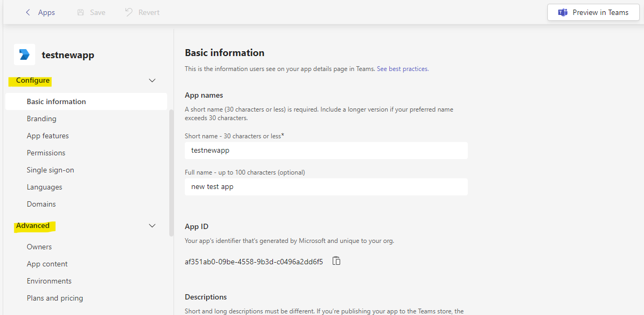Screen dimensions: 644x315
Task: Copy the App ID using the copy icon
Action: (336, 261)
